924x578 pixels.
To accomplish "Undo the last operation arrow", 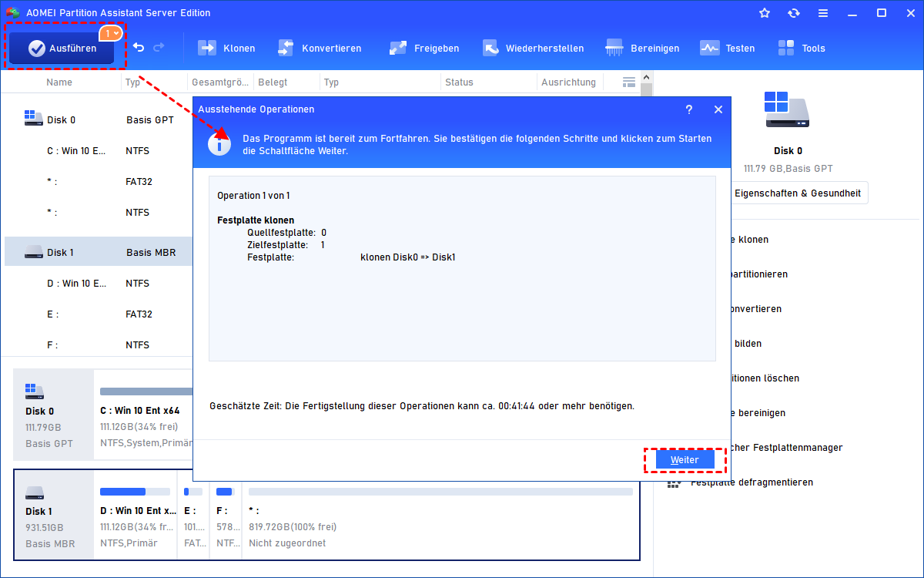I will [x=139, y=48].
